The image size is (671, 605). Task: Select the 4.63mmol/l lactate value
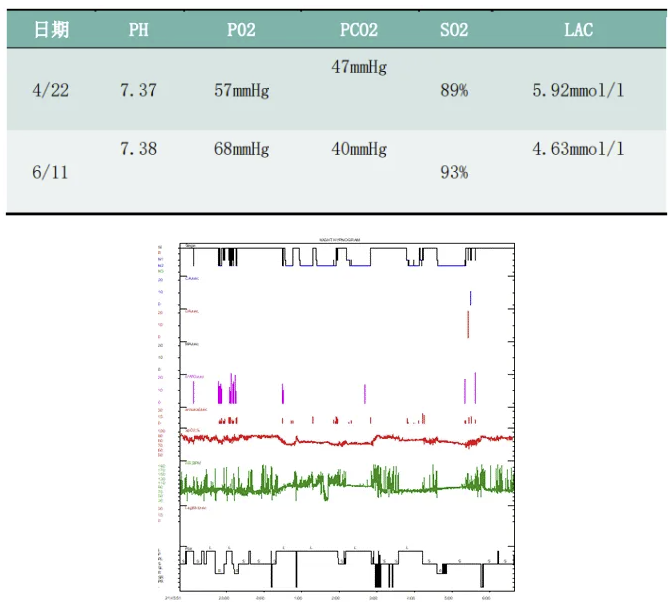[x=578, y=149]
